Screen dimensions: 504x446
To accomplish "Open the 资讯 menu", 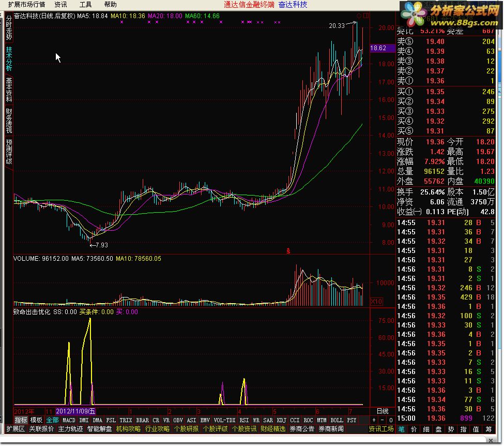I will tap(60, 5).
